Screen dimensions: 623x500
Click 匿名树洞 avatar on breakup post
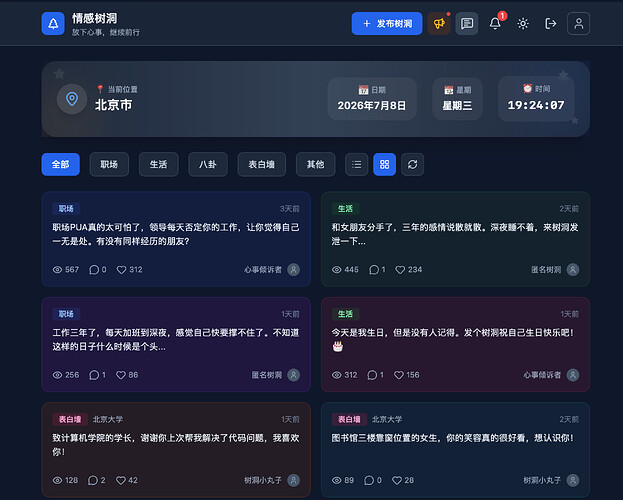click(573, 270)
